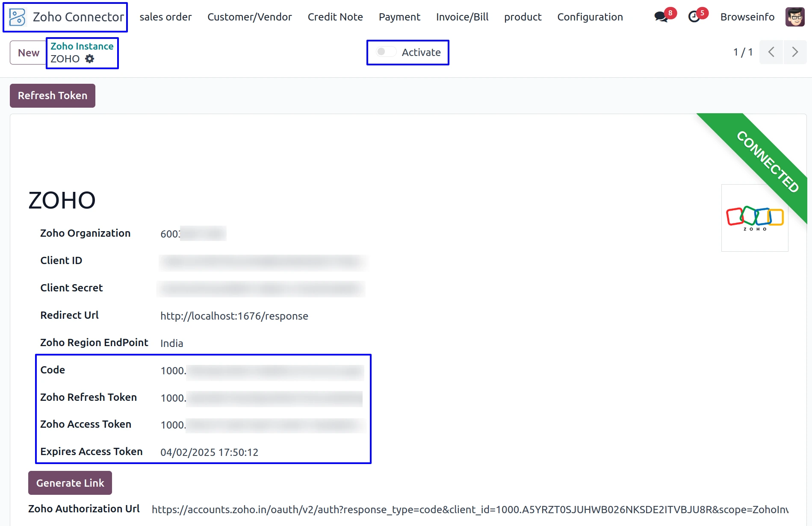Click the Zoho Region EndPoint India field
Screen dimensions: 812x526
point(171,343)
